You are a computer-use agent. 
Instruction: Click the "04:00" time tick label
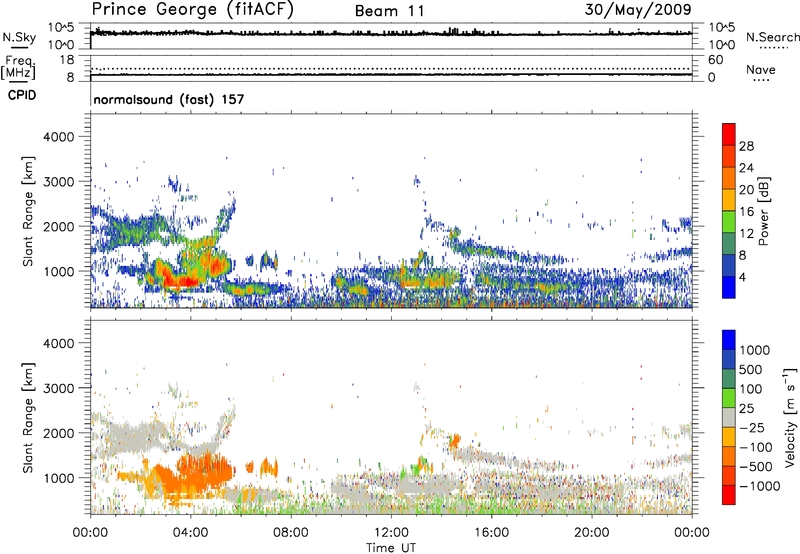[190, 533]
